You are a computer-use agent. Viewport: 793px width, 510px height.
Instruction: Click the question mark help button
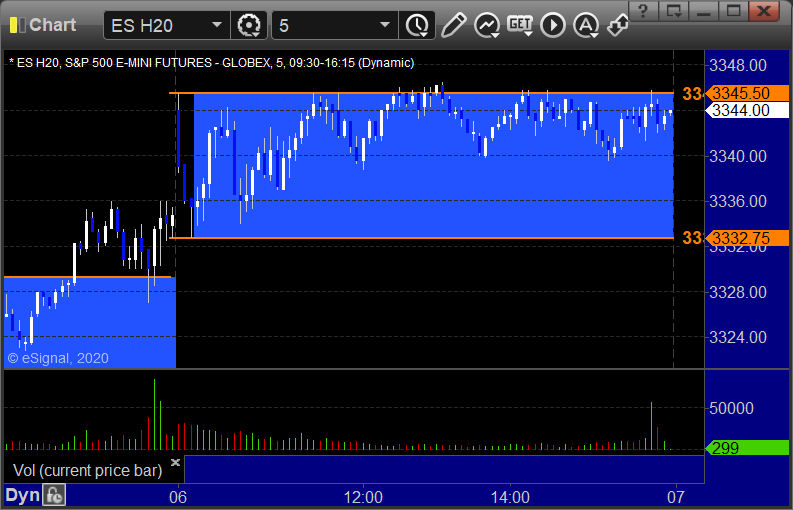tap(643, 10)
